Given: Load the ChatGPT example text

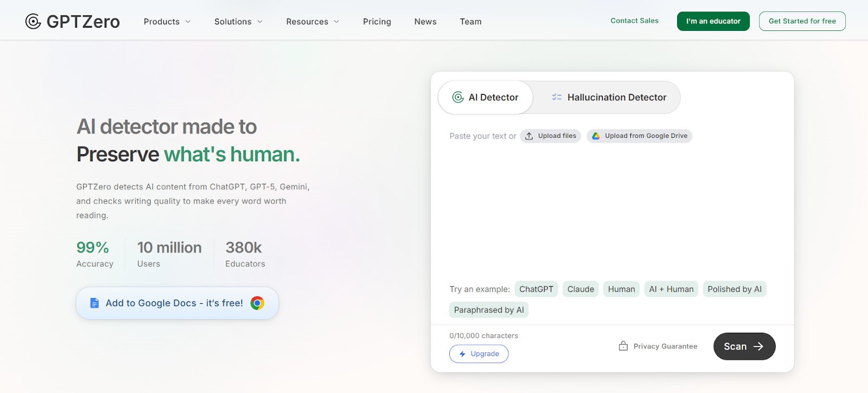Looking at the screenshot, I should pos(537,289).
